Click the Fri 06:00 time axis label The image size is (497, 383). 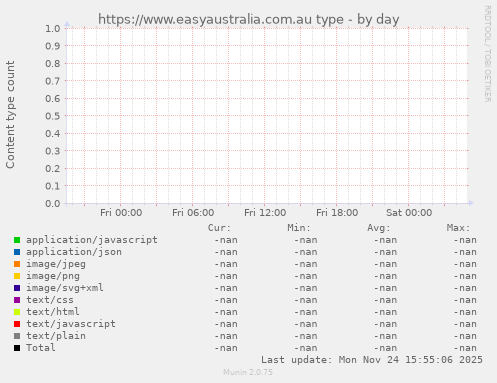(x=193, y=213)
